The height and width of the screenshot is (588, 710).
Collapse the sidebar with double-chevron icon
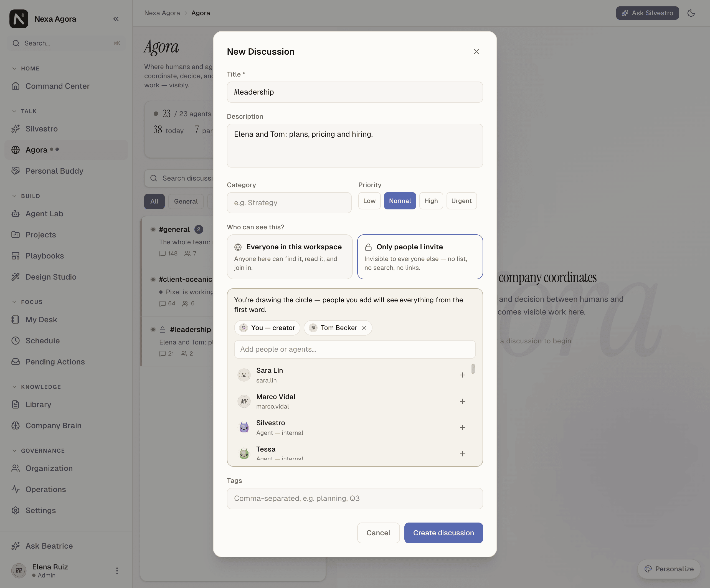point(116,19)
